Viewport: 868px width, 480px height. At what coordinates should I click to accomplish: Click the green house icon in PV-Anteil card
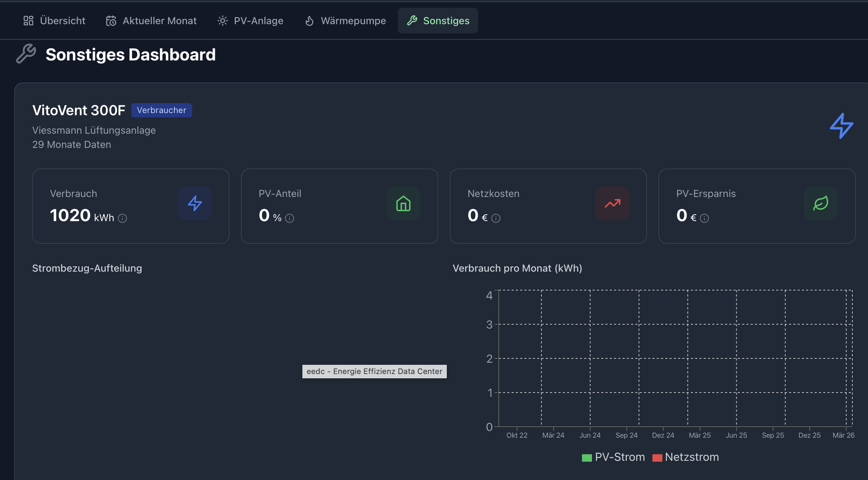click(403, 203)
